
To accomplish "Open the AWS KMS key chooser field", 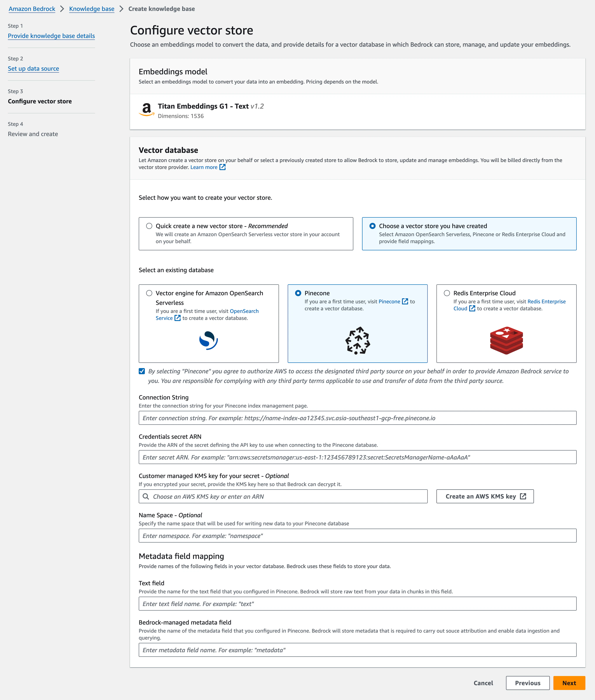I will click(x=283, y=496).
